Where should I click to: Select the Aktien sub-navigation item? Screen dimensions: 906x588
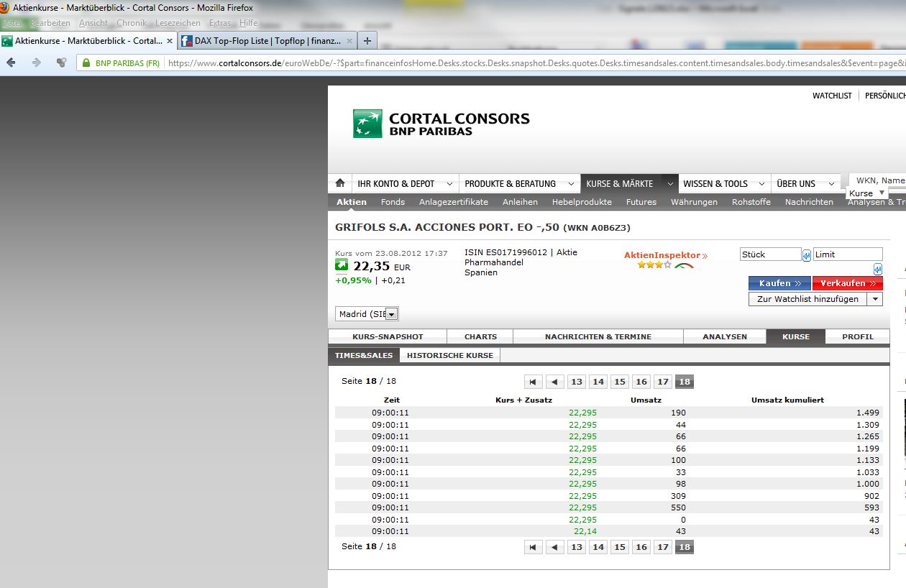tap(352, 202)
